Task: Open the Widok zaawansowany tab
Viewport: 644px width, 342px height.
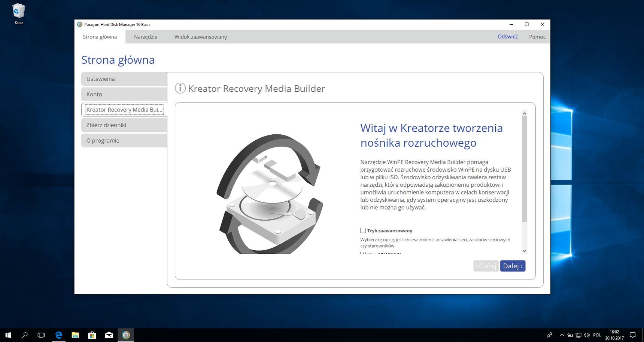Action: 201,37
